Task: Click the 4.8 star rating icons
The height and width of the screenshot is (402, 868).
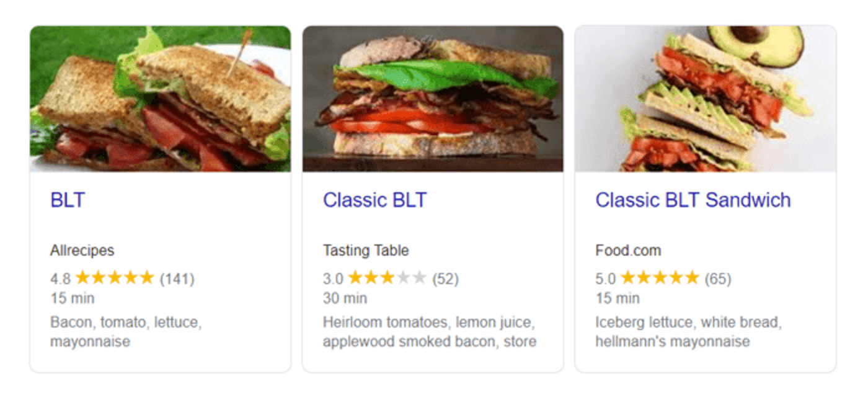Action: (115, 278)
